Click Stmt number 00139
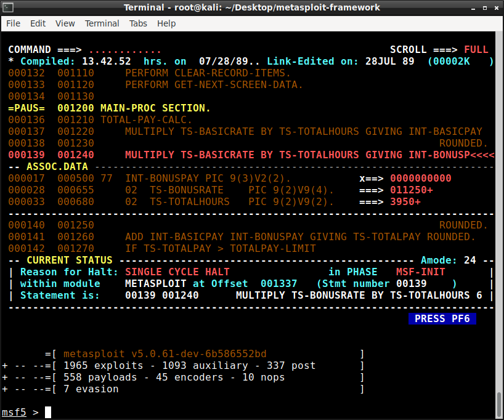This screenshot has width=504, height=420. (412, 284)
